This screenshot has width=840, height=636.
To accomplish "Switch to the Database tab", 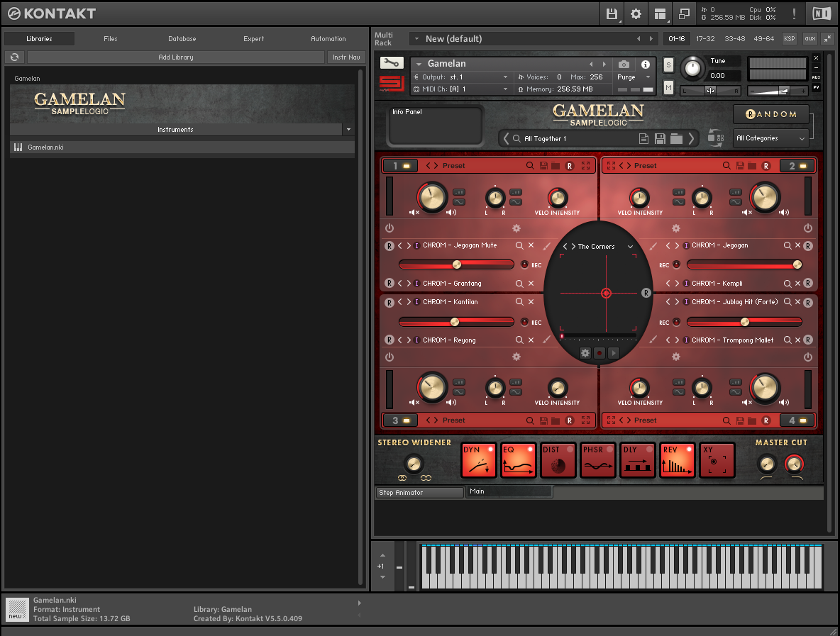I will (x=182, y=38).
